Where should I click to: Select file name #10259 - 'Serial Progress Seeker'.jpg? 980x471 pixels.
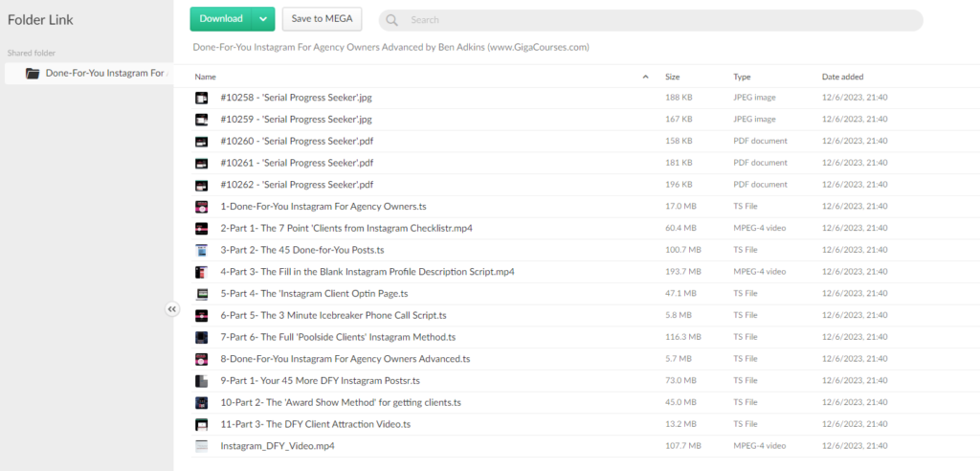pyautogui.click(x=297, y=119)
